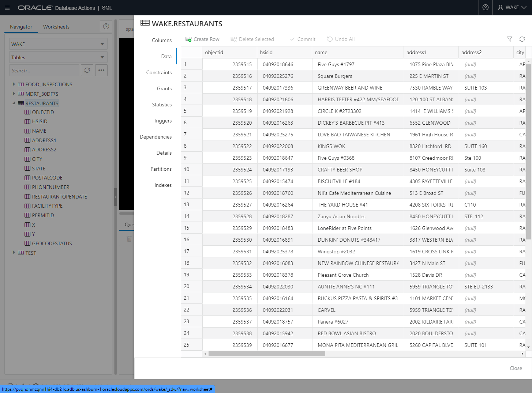Click cell 'SUITE 103' in address2
Screen dimensions: 532x393
[x=486, y=88]
